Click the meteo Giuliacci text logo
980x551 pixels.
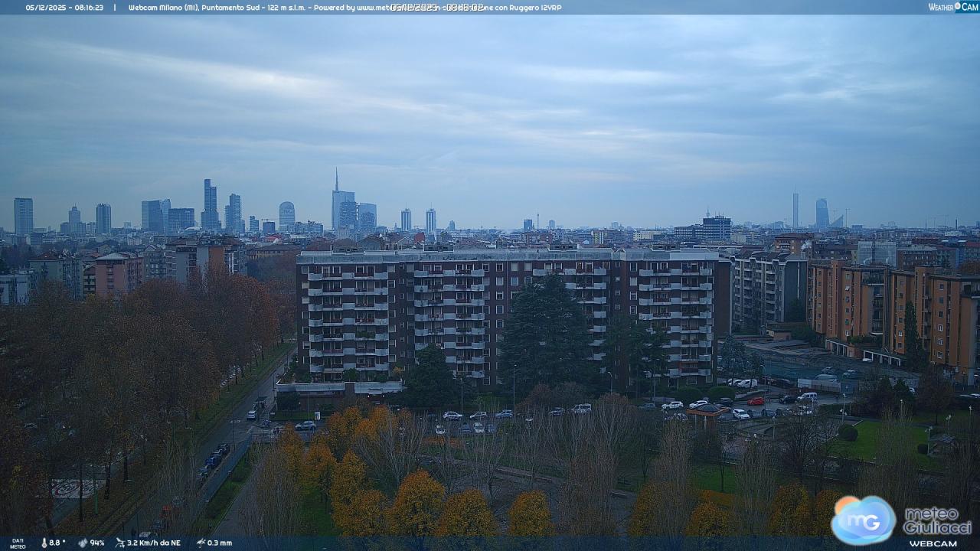(x=937, y=520)
